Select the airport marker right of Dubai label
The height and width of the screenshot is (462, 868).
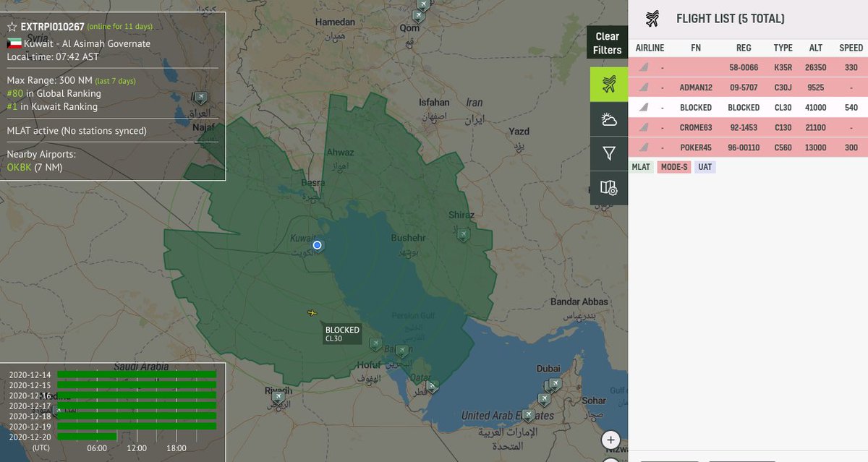[x=556, y=384]
